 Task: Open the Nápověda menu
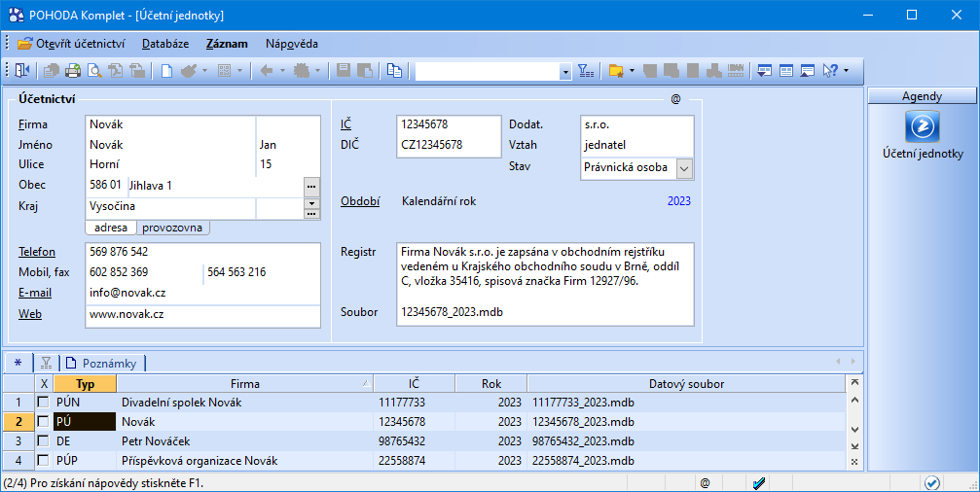pos(292,44)
